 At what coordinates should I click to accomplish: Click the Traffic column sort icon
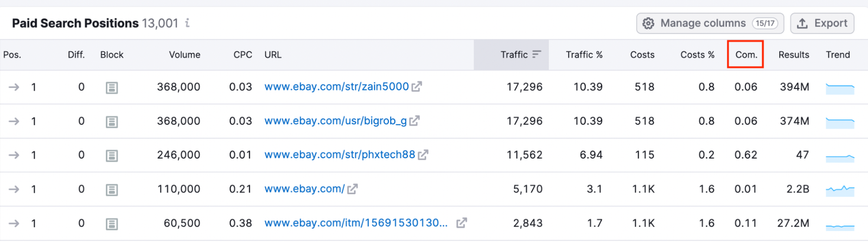[x=537, y=54]
